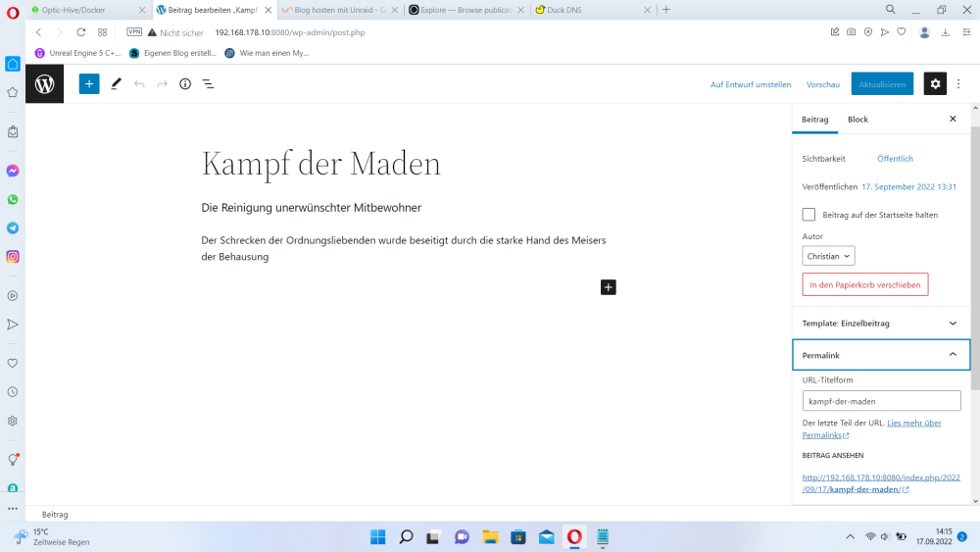Open the Opera speed dial grid icon
Image resolution: width=980 pixels, height=552 pixels.
pyautogui.click(x=103, y=32)
